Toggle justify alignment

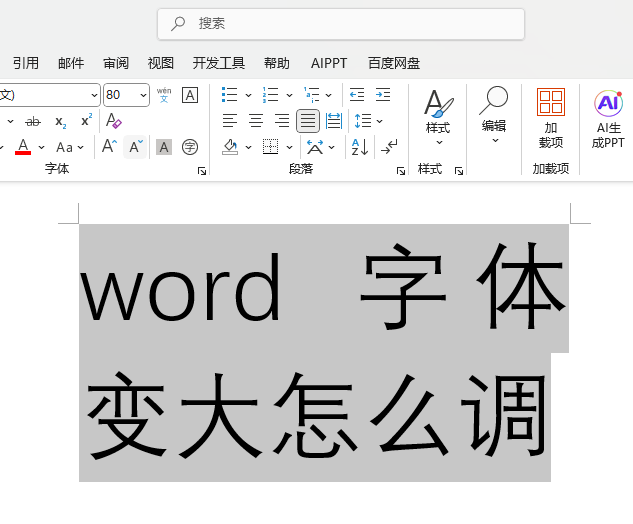point(308,121)
